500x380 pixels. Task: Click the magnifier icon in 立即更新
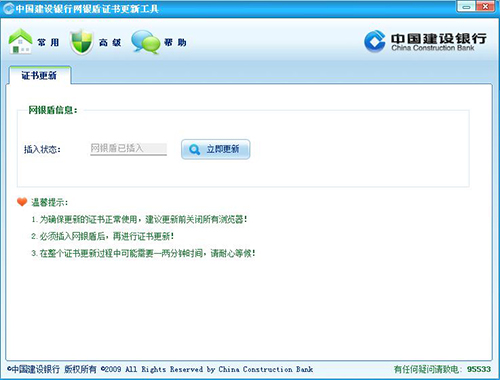click(x=194, y=149)
